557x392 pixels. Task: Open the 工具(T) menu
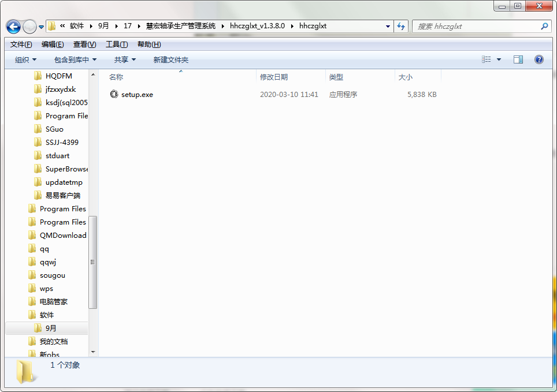tap(117, 44)
